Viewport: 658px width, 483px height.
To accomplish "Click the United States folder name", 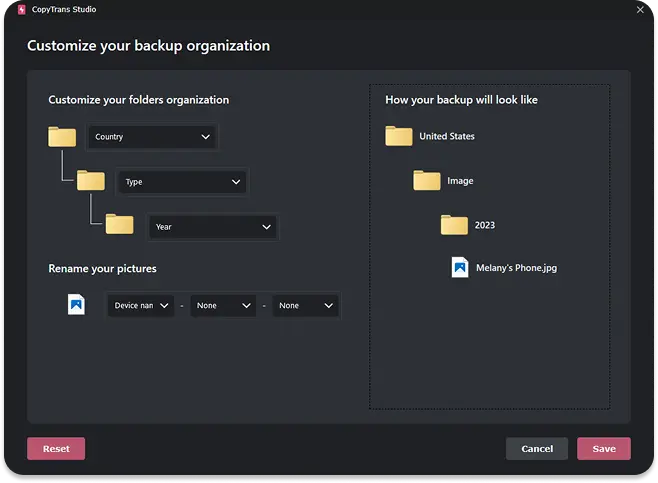I will pos(447,136).
